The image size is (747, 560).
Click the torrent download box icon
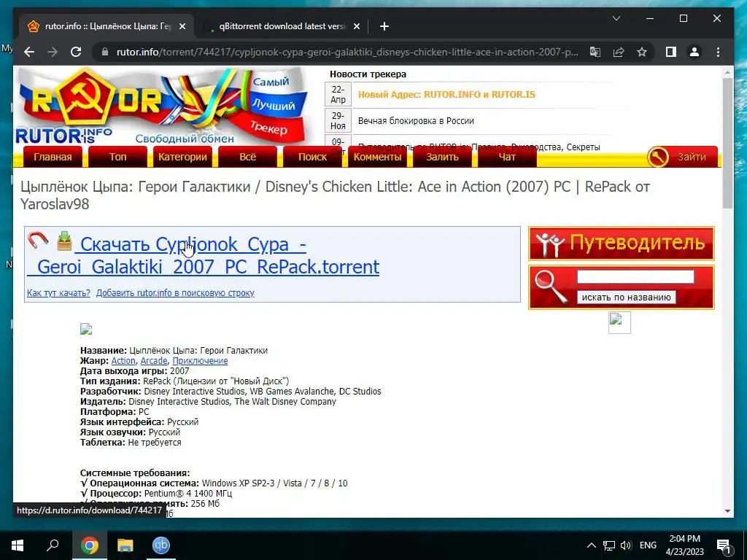coord(64,241)
